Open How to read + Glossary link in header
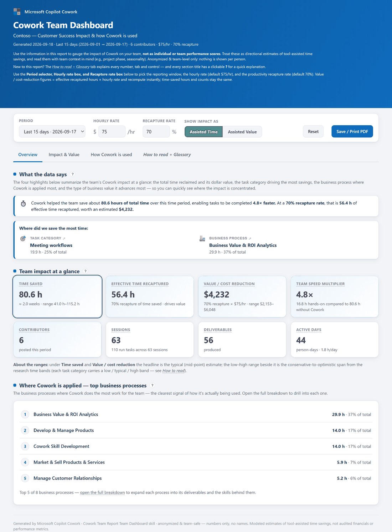Screen dimensions: 392x532 pyautogui.click(x=71, y=67)
